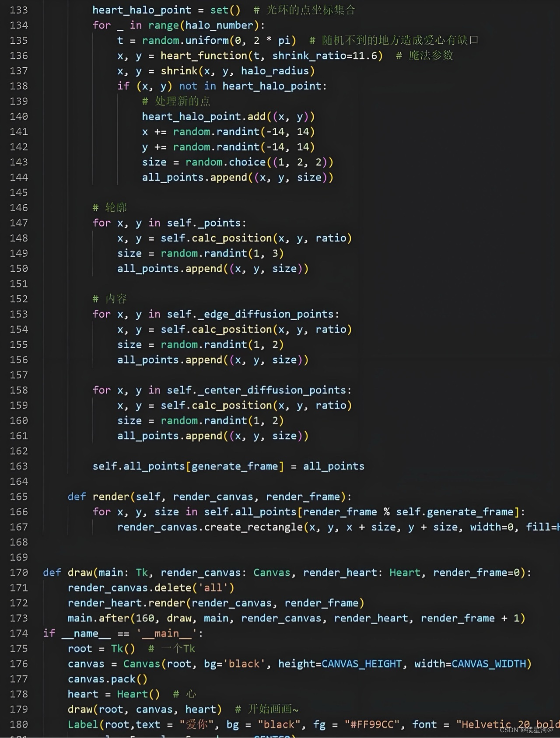This screenshot has height=738, width=560.
Task: Click 'main.after(160' on line 173
Action: pyautogui.click(x=111, y=618)
